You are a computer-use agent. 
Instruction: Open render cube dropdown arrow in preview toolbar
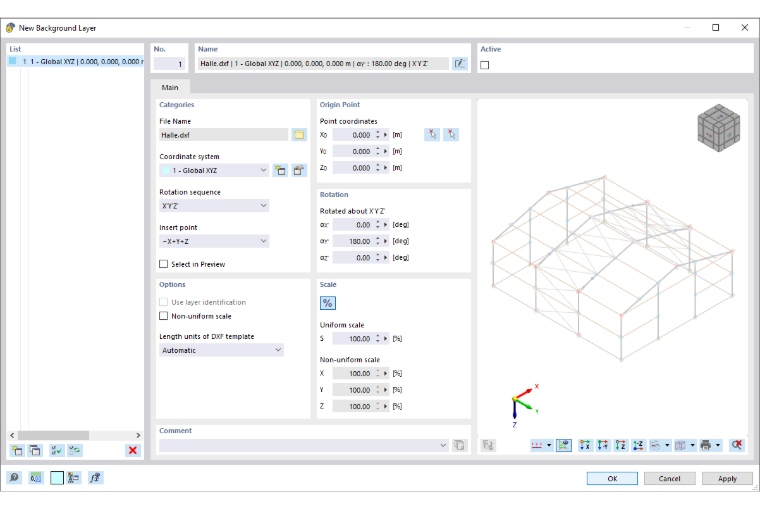692,445
